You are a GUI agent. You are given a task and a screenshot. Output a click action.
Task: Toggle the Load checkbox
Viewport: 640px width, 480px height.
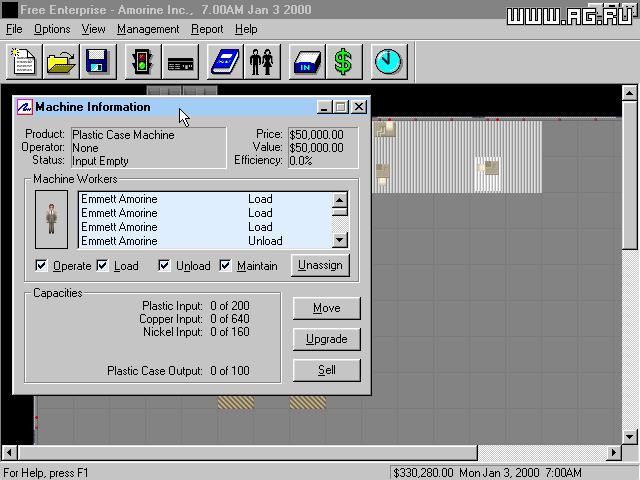coord(102,266)
